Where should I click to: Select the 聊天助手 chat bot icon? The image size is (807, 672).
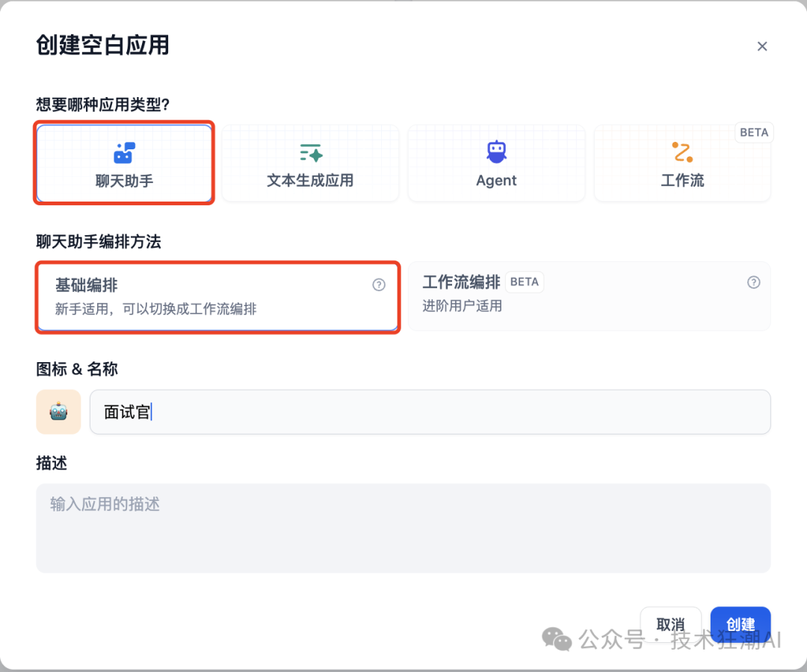[124, 153]
